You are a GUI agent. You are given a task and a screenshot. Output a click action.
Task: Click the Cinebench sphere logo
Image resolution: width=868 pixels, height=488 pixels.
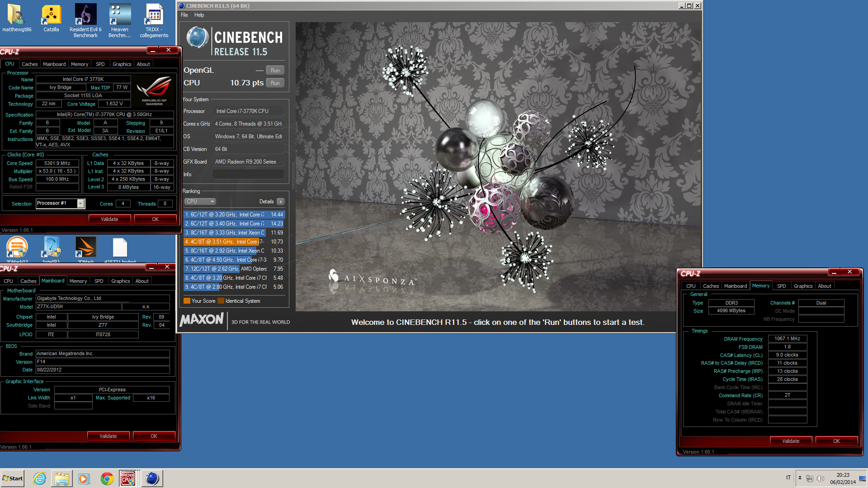point(197,37)
